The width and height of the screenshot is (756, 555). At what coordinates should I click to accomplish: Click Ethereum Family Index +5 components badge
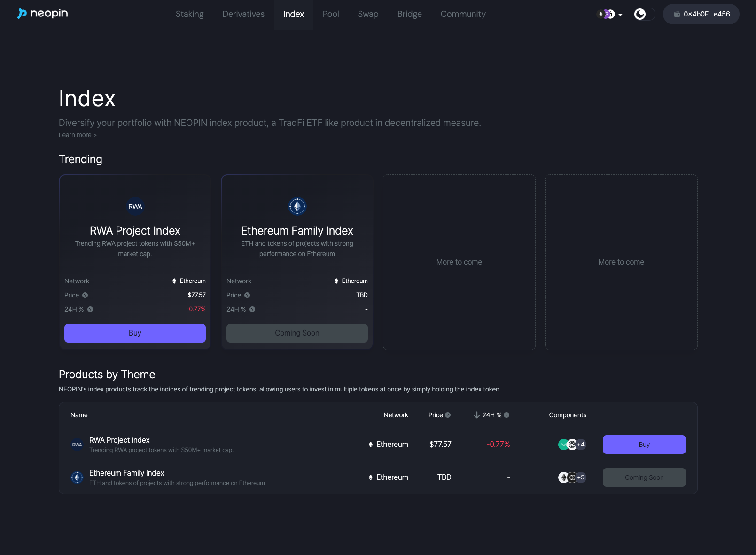tap(581, 477)
